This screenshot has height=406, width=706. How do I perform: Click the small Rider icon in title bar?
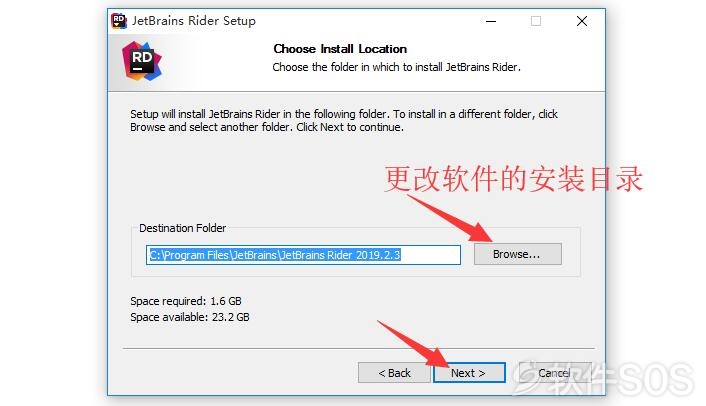119,21
